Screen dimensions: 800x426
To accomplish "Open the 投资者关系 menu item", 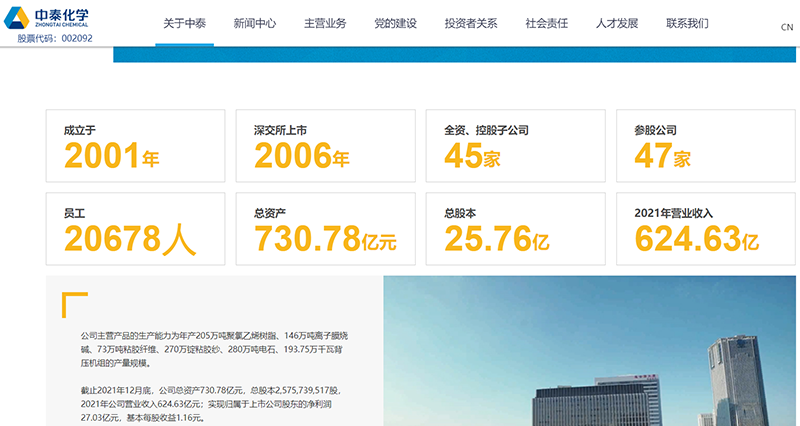I will coord(471,23).
